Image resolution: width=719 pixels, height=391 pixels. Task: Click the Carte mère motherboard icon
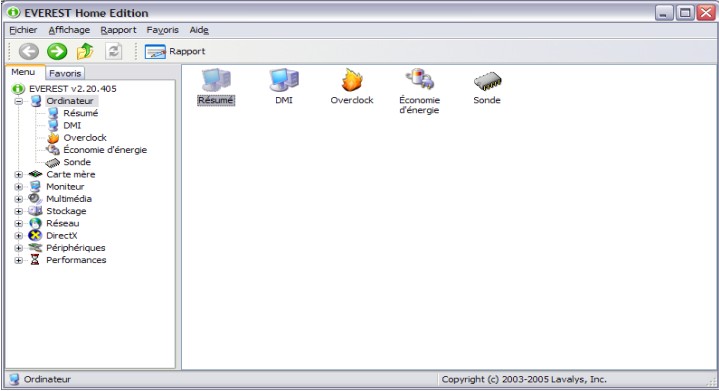point(35,174)
